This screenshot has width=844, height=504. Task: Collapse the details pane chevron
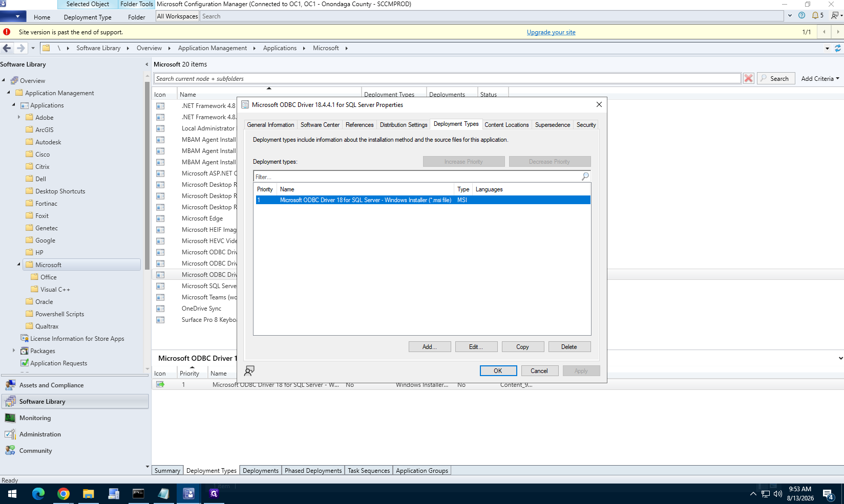tap(840, 358)
